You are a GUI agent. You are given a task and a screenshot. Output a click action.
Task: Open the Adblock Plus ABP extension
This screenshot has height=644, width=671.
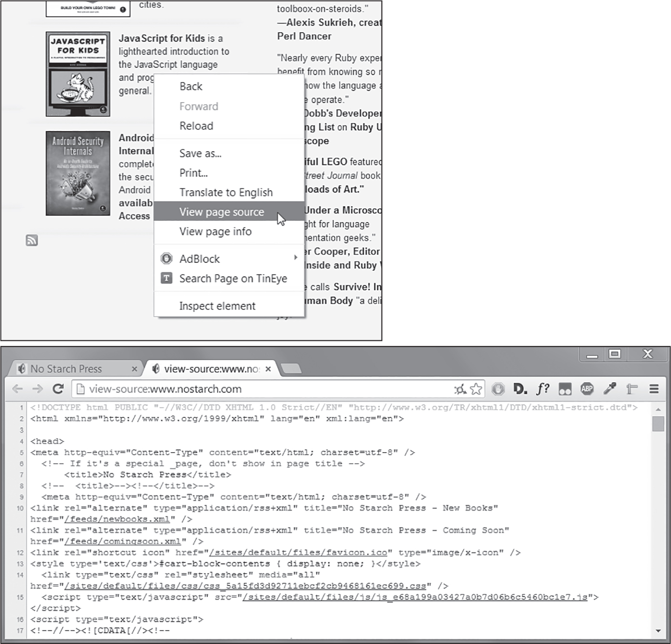(x=587, y=389)
